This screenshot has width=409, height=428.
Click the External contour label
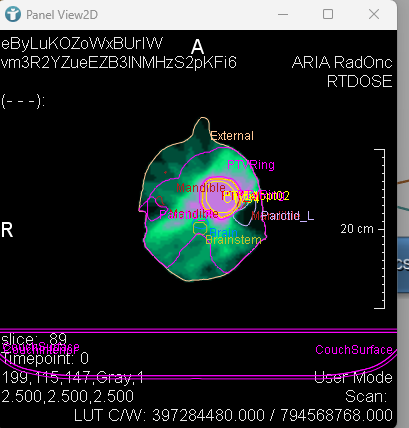click(232, 136)
